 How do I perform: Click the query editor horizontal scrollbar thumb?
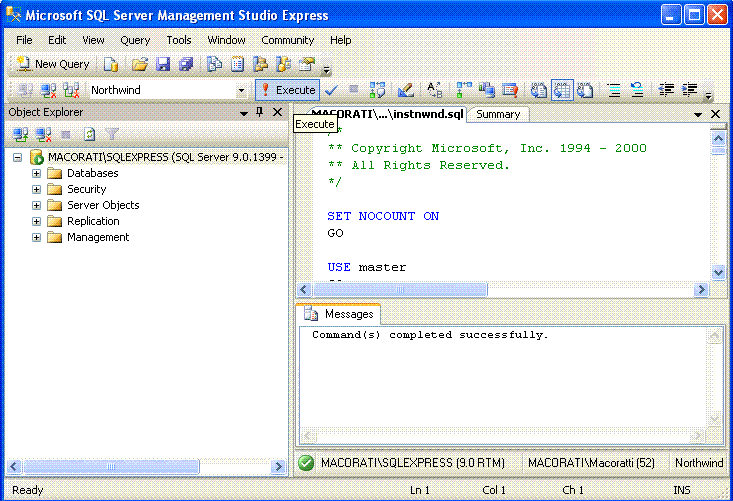coord(400,290)
